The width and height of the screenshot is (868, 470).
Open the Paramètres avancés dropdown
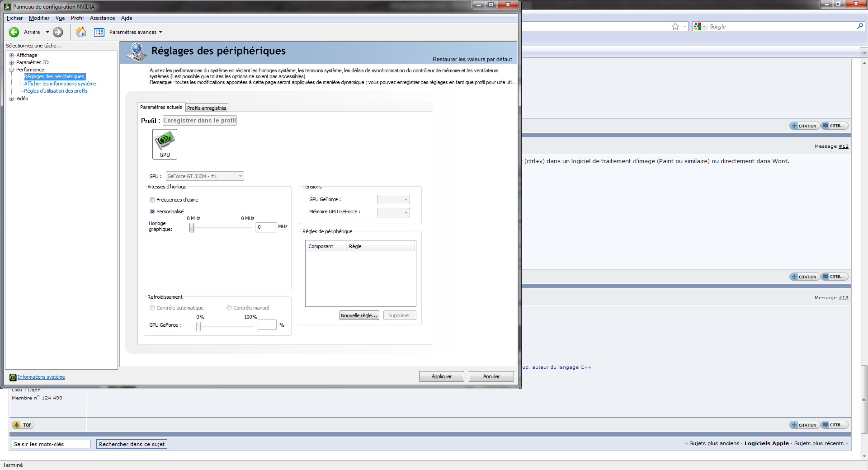(x=136, y=32)
